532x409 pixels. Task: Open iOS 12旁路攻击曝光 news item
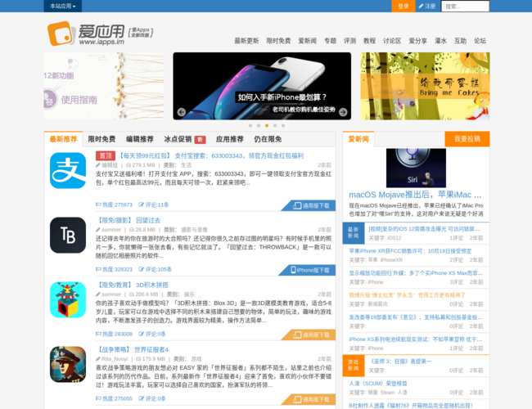point(424,229)
